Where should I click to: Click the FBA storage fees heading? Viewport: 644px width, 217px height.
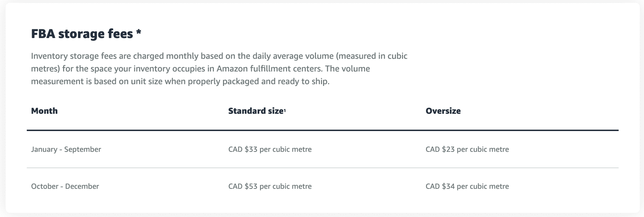[x=82, y=34]
